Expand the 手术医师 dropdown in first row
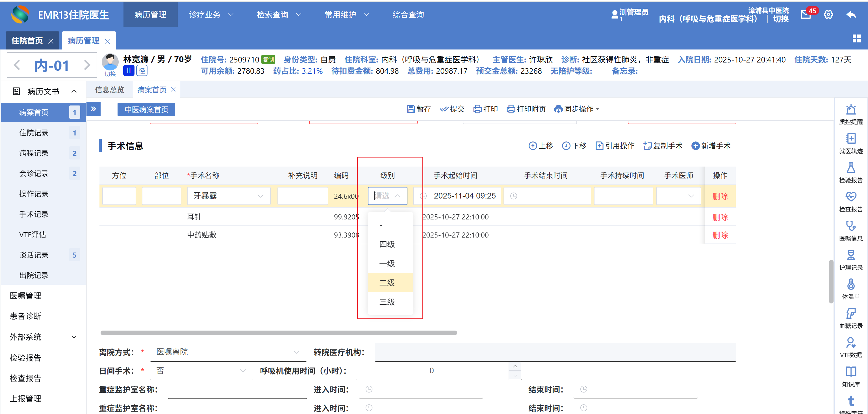Viewport: 868px width, 414px height. click(x=678, y=196)
